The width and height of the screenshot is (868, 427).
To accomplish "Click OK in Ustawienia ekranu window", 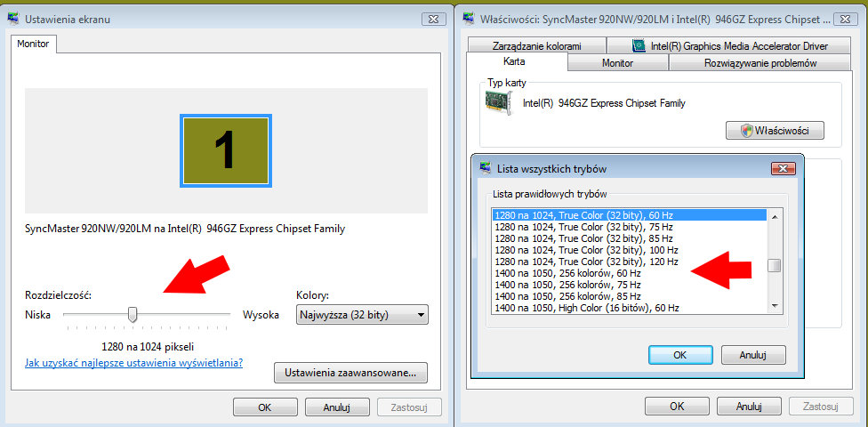I will click(x=265, y=407).
